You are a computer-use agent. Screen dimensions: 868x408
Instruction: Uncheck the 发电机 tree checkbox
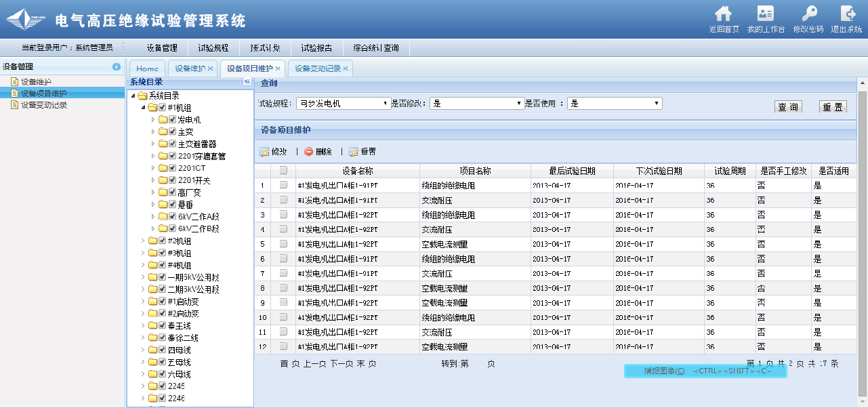point(172,120)
